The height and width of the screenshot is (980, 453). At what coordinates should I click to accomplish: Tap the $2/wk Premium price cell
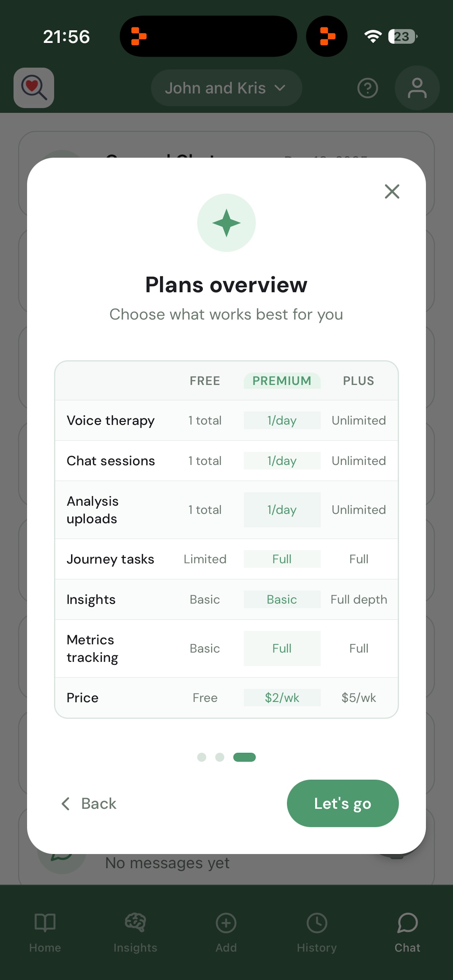[x=282, y=697]
